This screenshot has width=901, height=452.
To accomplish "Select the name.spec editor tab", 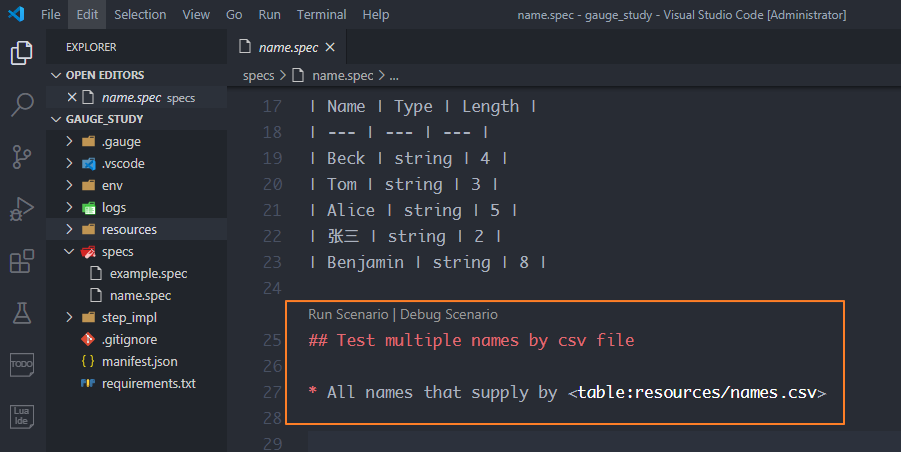I will tap(287, 47).
